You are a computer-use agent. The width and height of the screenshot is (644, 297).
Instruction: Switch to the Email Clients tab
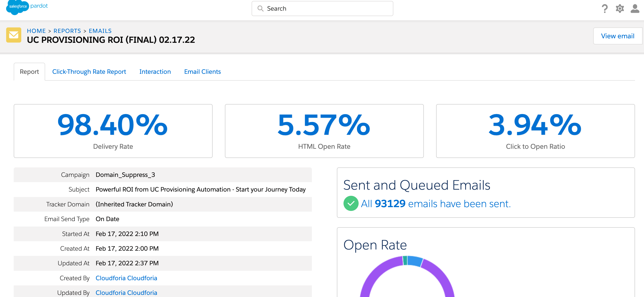[202, 72]
